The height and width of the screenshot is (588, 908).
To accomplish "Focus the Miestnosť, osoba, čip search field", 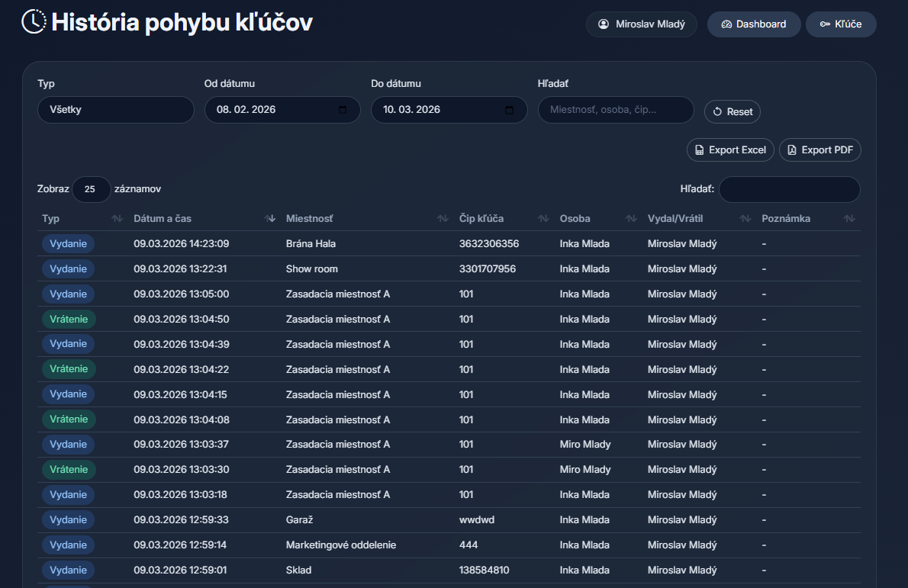I will click(615, 110).
